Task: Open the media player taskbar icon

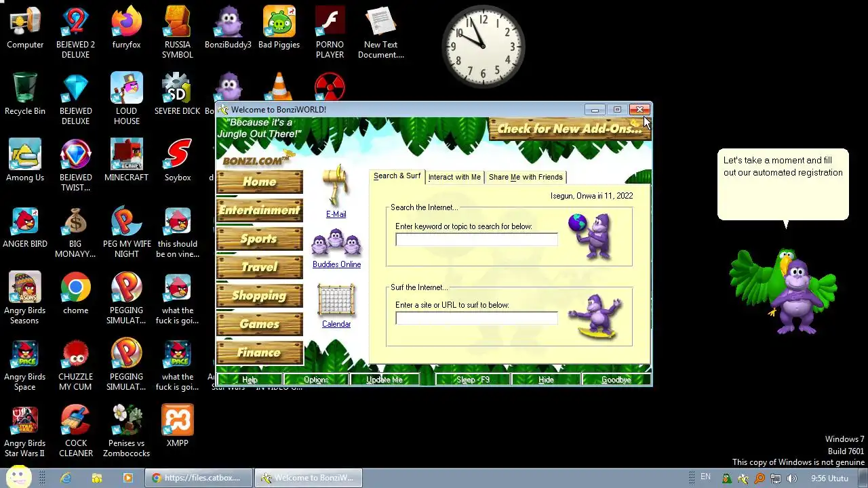Action: [128, 478]
